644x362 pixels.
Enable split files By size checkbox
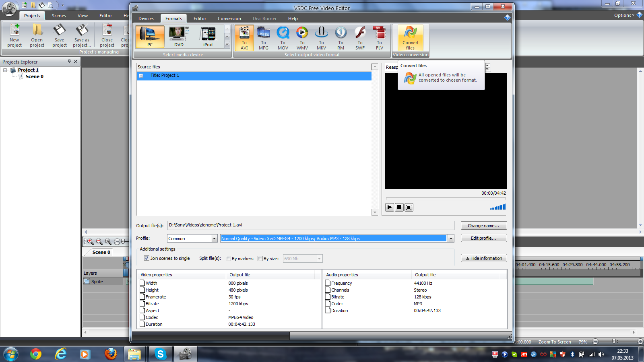[260, 259]
